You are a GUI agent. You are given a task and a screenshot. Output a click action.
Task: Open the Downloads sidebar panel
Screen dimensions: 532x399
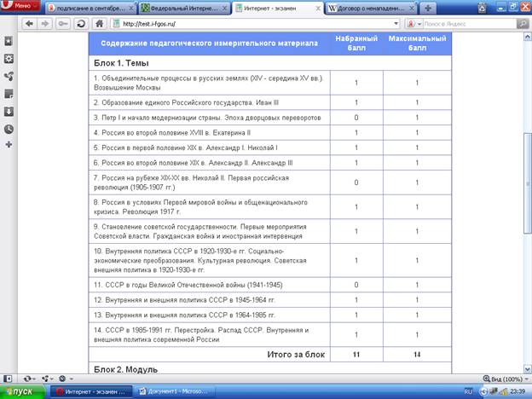pos(9,112)
